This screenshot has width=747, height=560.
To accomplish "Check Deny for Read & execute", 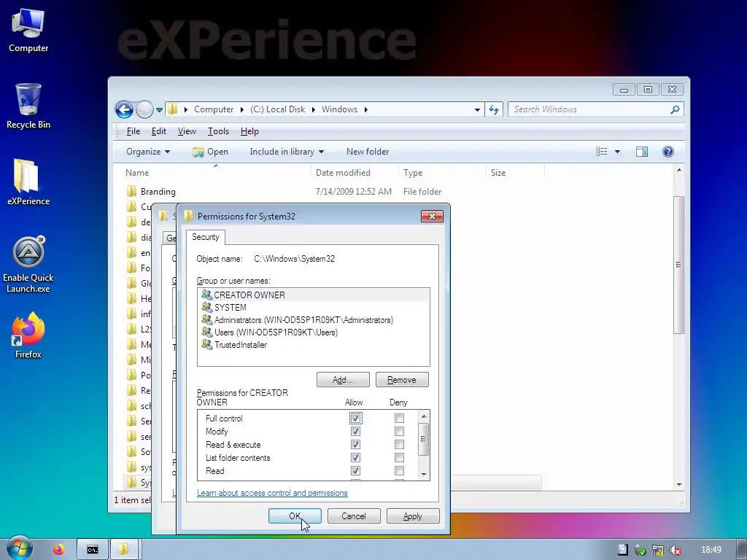I will tap(399, 444).
